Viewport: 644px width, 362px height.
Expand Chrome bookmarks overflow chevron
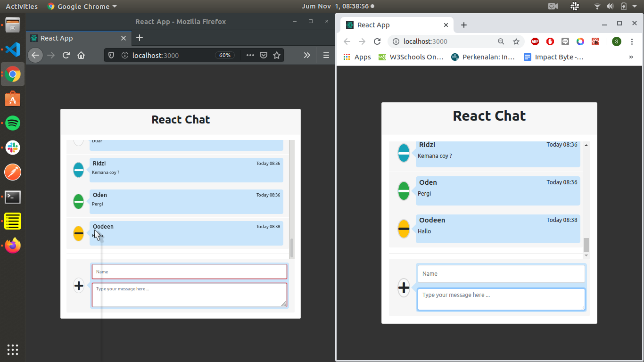(631, 57)
